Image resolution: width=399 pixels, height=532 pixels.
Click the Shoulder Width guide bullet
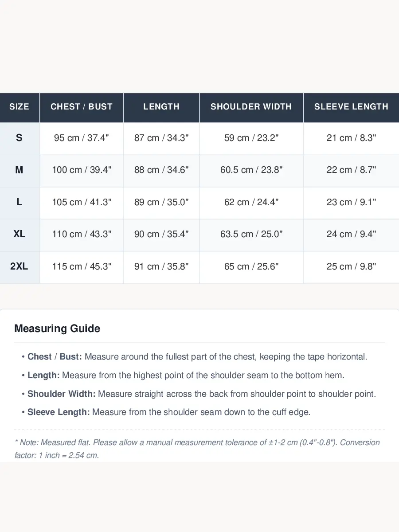tap(199, 394)
